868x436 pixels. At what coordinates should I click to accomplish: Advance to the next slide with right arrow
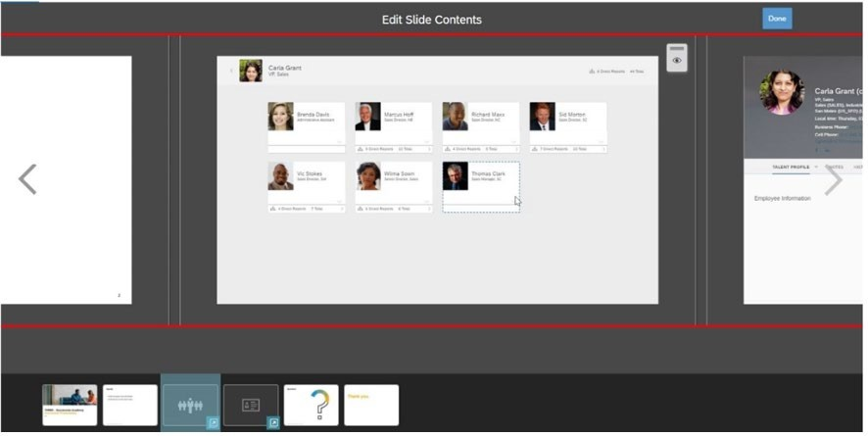[x=833, y=179]
